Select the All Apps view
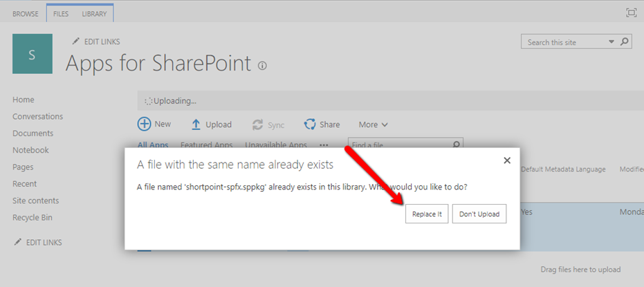The width and height of the screenshot is (644, 287). [x=153, y=145]
